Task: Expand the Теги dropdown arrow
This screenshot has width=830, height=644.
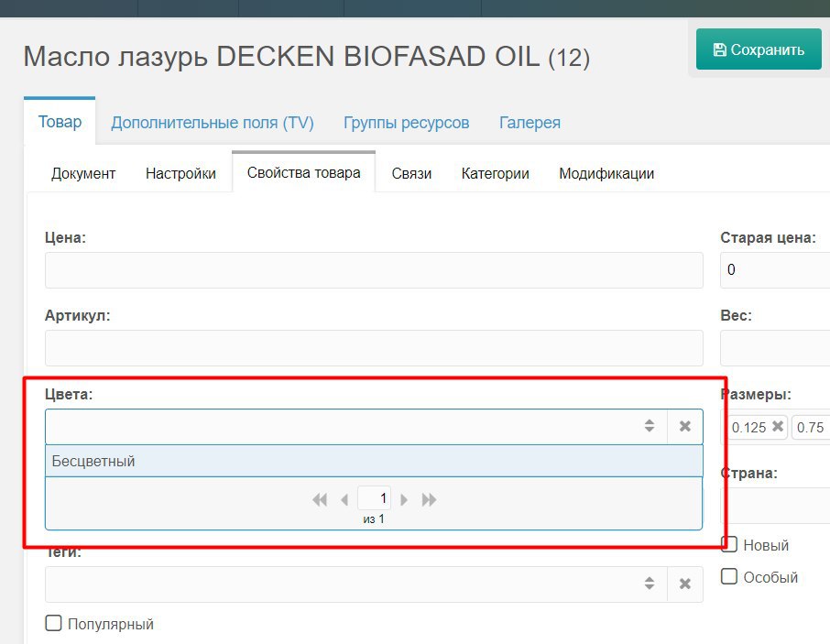Action: [650, 584]
